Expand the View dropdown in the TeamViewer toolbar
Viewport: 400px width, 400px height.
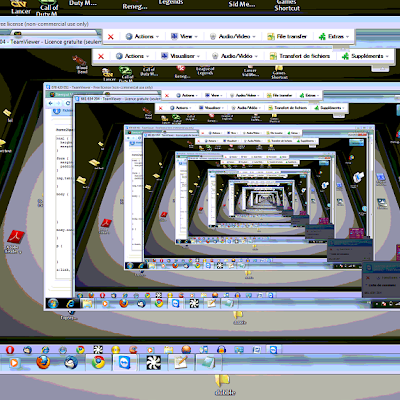[x=184, y=36]
